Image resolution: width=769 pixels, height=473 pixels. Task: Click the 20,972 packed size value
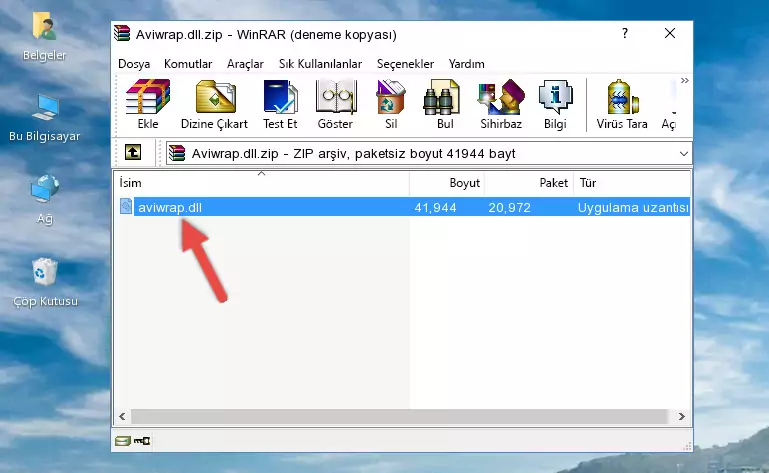[509, 208]
